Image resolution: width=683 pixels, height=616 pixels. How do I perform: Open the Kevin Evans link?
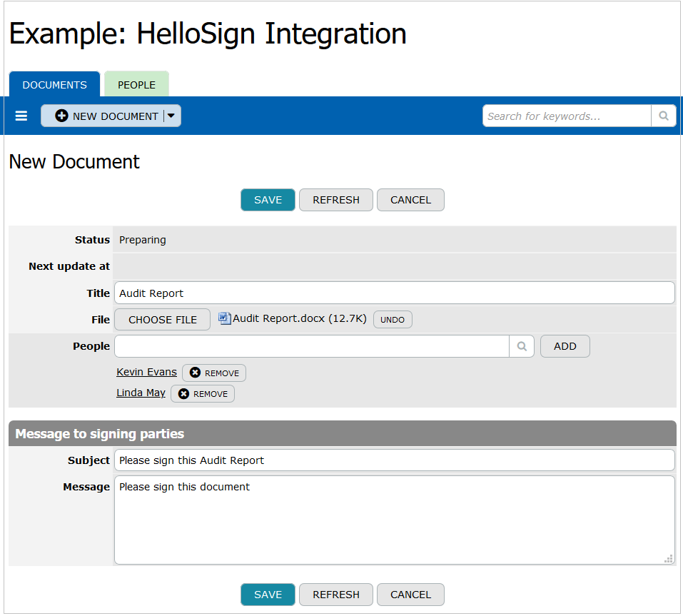coord(146,372)
